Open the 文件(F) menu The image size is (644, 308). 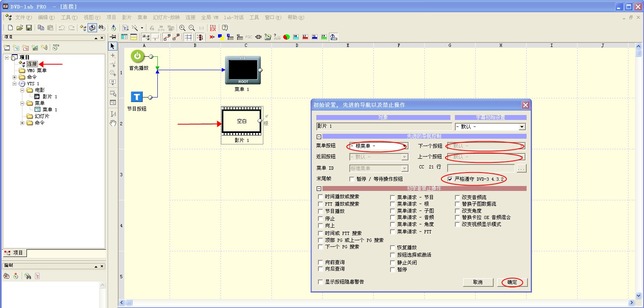23,18
